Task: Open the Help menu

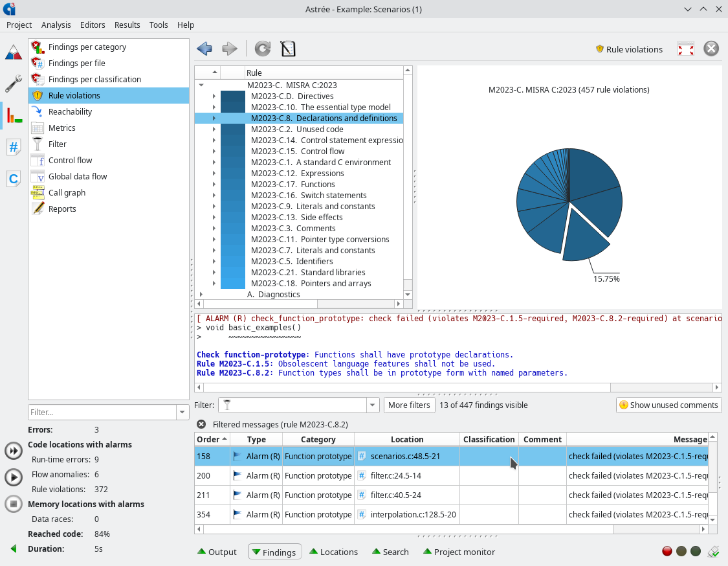Action: point(185,25)
